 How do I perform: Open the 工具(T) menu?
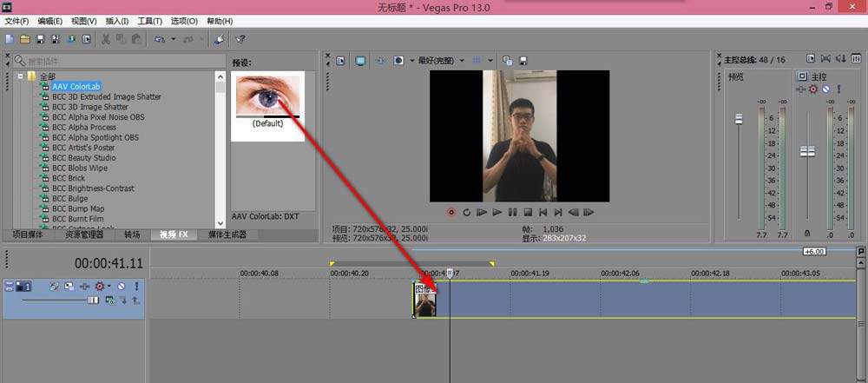click(149, 21)
